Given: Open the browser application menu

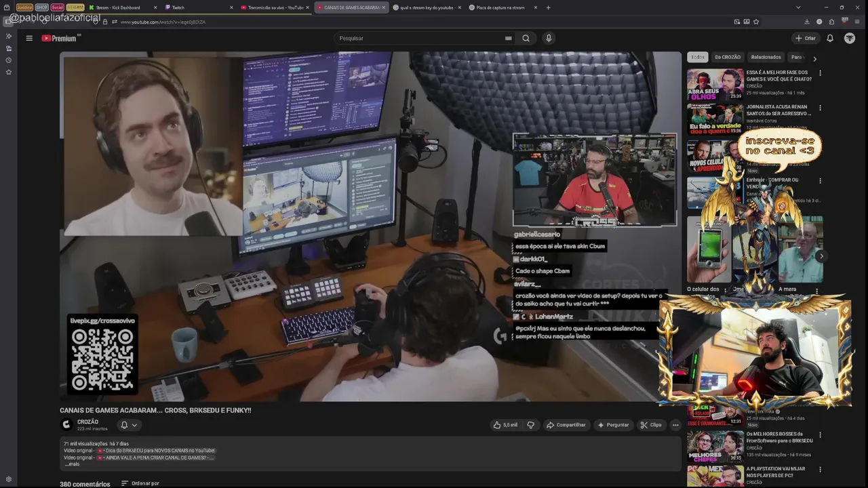Looking at the screenshot, I should click(x=858, y=22).
